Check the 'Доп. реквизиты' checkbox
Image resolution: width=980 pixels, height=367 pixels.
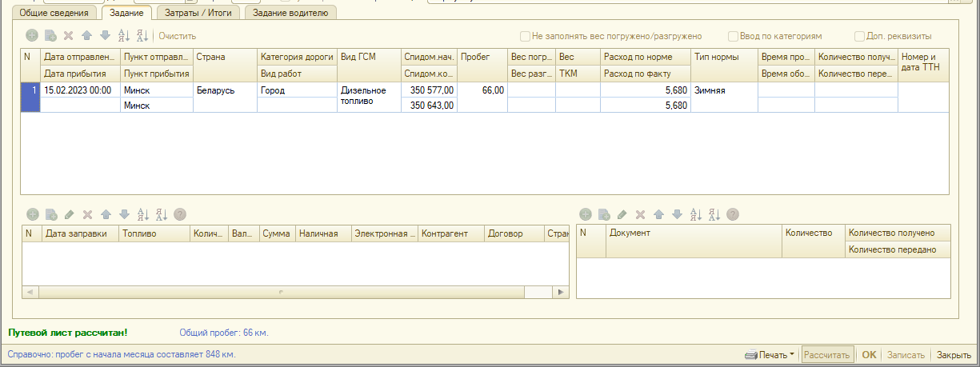click(859, 36)
